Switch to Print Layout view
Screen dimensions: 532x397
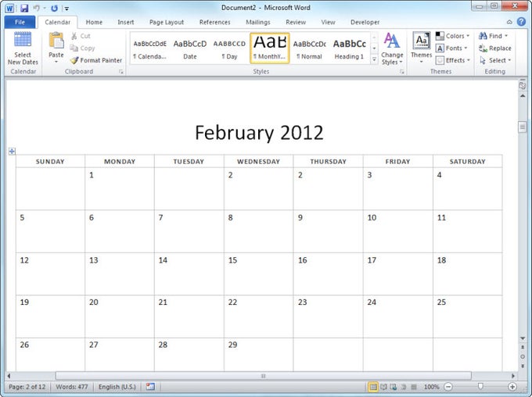click(373, 387)
